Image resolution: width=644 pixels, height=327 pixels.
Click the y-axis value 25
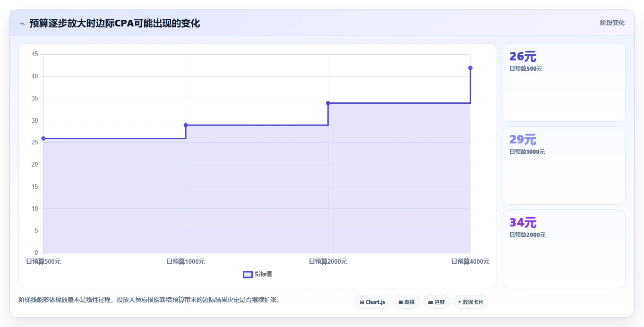(x=34, y=143)
